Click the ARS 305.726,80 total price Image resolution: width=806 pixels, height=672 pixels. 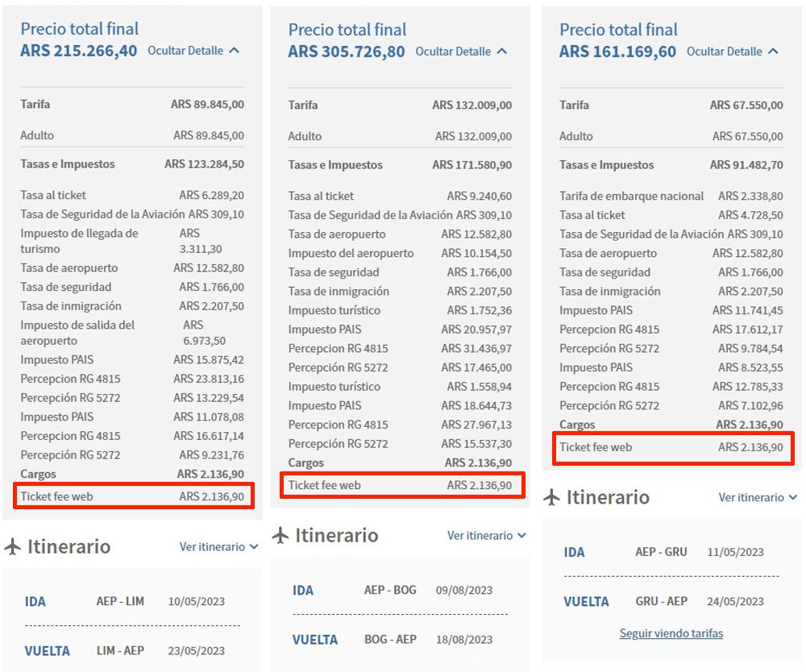pos(347,52)
